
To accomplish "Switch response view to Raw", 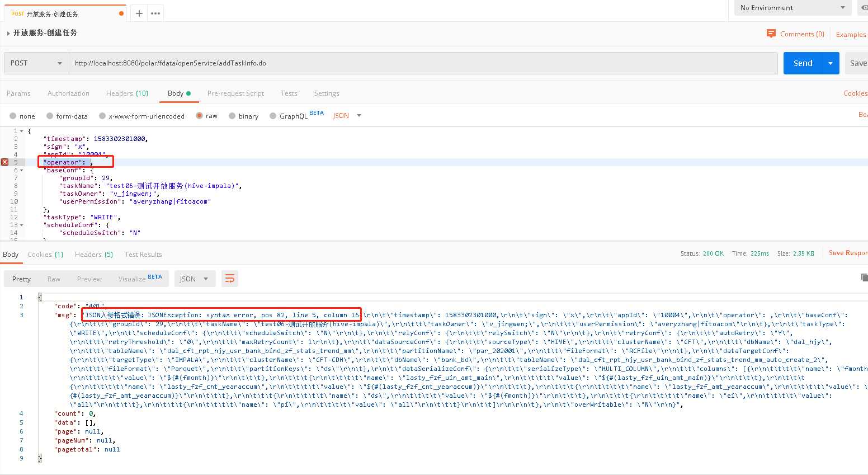I will (54, 279).
